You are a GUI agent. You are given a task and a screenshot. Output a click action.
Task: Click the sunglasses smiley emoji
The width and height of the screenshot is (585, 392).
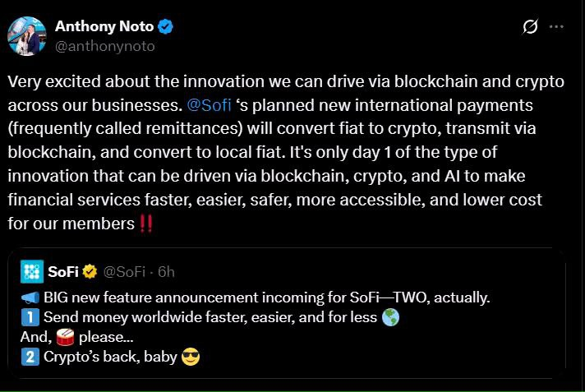pos(191,357)
